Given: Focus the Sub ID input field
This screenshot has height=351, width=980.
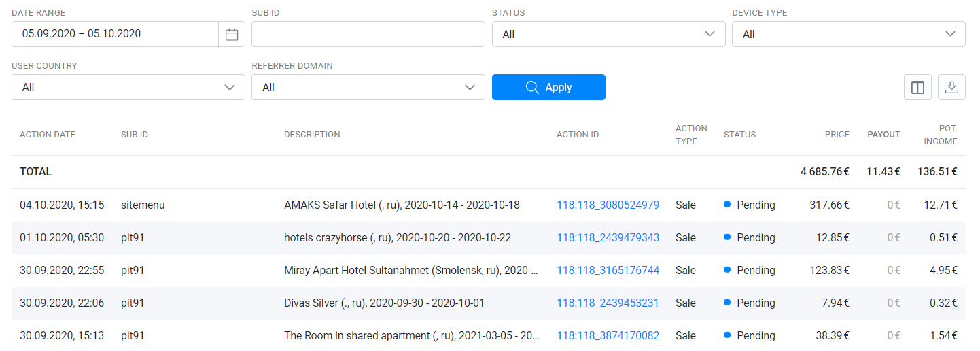Looking at the screenshot, I should pyautogui.click(x=368, y=34).
